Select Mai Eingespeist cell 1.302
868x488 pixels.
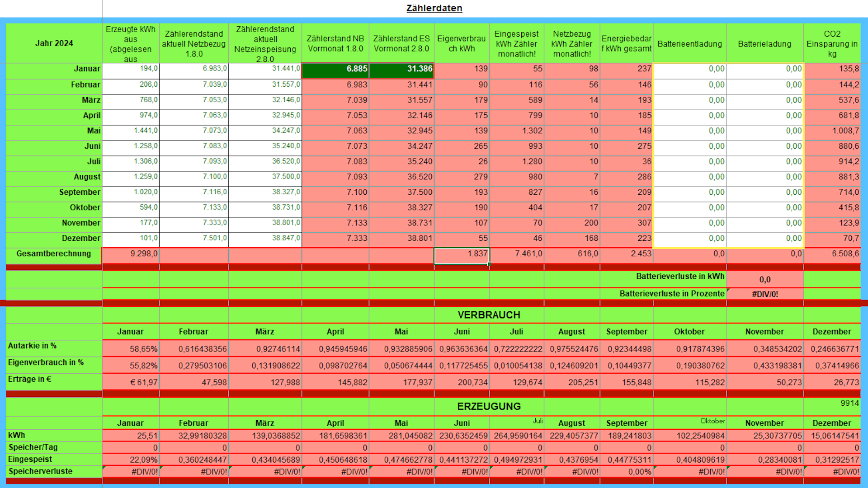[x=517, y=131]
